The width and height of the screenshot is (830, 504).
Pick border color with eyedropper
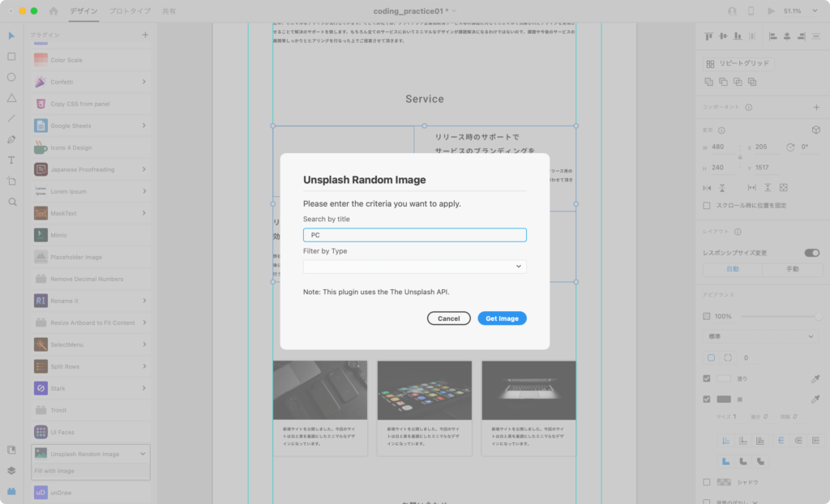(815, 399)
